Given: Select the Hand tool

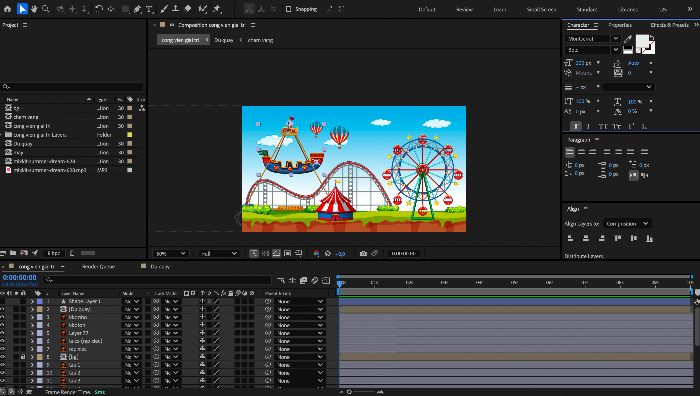Looking at the screenshot, I should (x=34, y=8).
